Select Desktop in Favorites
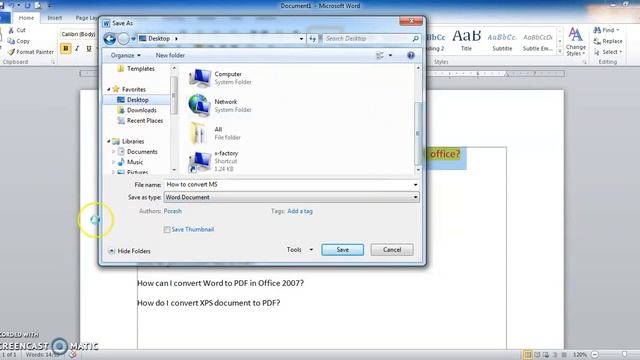The image size is (640, 360). [x=137, y=100]
